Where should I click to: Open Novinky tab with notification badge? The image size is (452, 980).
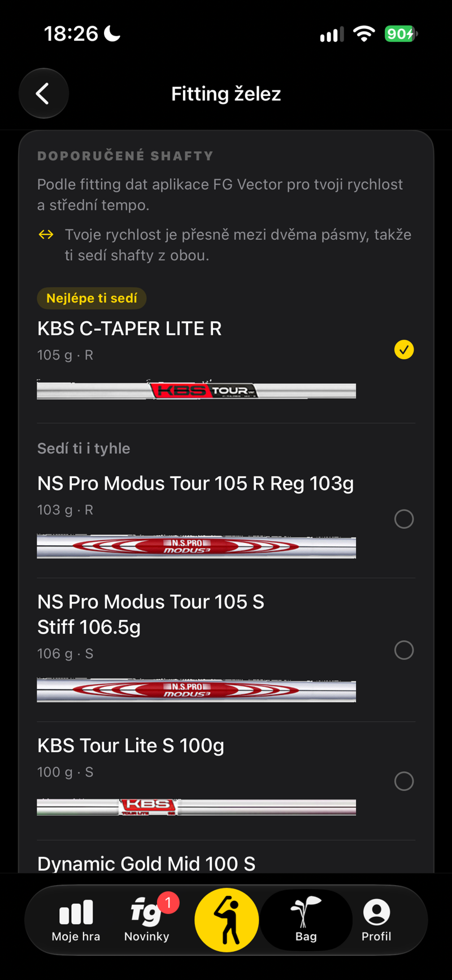click(147, 920)
